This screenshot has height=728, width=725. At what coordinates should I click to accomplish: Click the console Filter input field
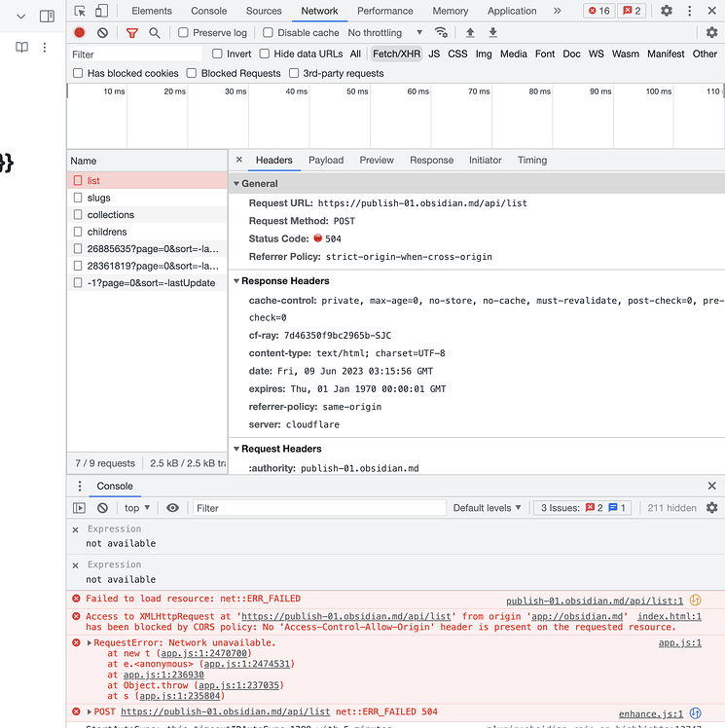318,508
